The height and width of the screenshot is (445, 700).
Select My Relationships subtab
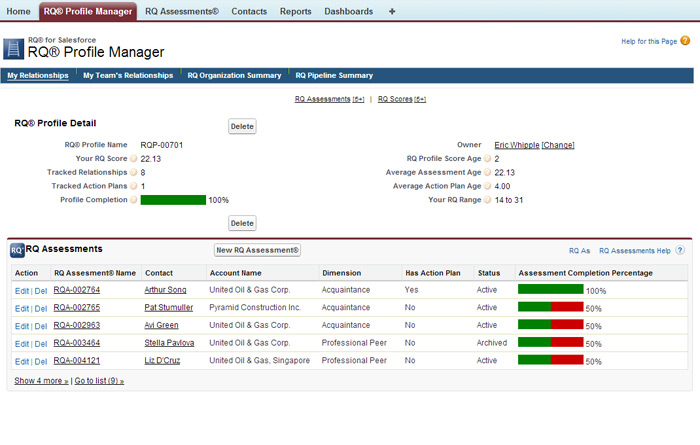click(38, 75)
